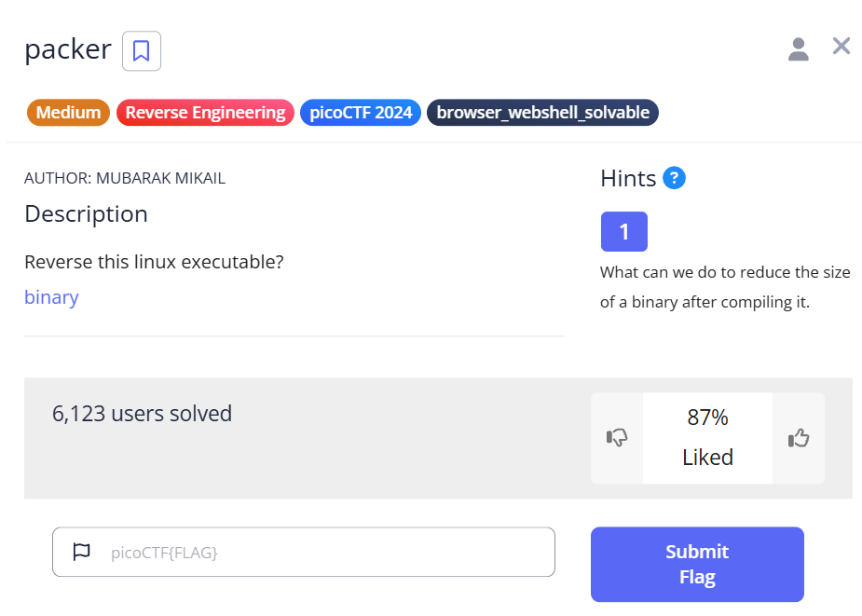
Task: Like the challenge with thumbs up
Action: 798,438
